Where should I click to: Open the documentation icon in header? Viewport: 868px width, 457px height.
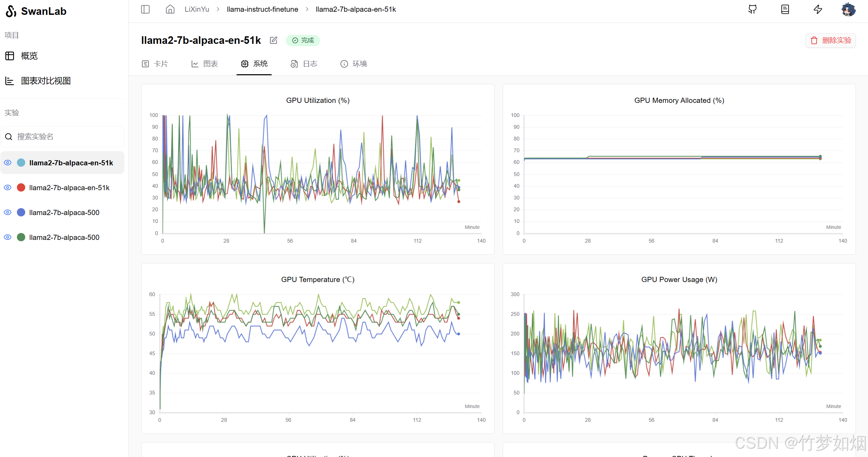click(785, 9)
